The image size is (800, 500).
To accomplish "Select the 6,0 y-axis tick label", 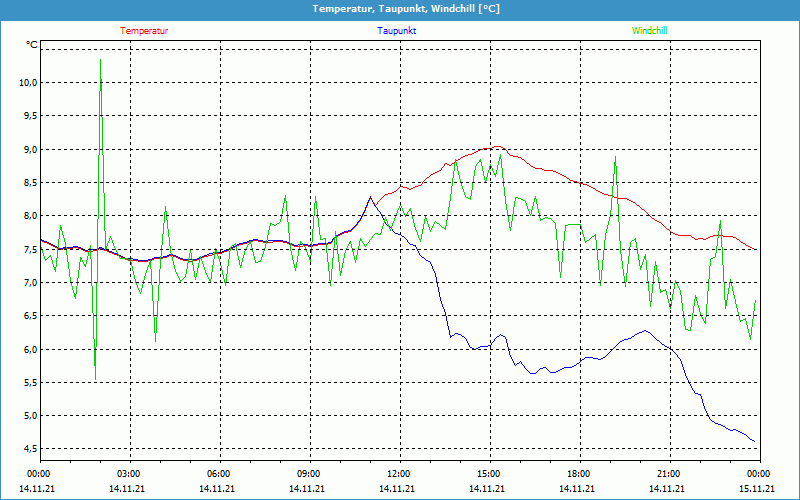I will 29,349.
